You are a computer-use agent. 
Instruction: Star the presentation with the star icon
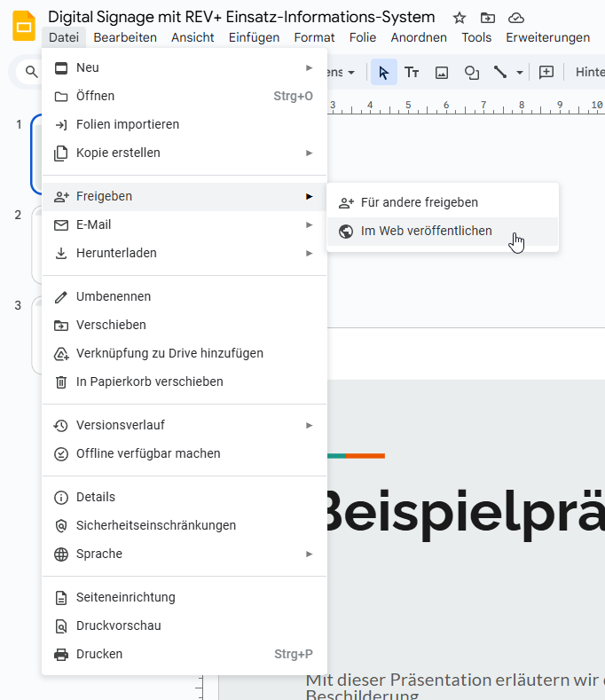pyautogui.click(x=460, y=18)
